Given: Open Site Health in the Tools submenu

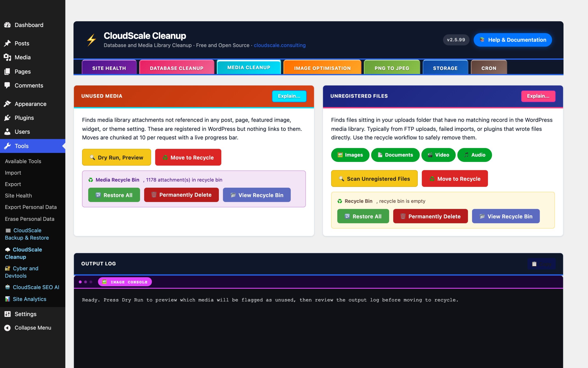Looking at the screenshot, I should [x=18, y=196].
